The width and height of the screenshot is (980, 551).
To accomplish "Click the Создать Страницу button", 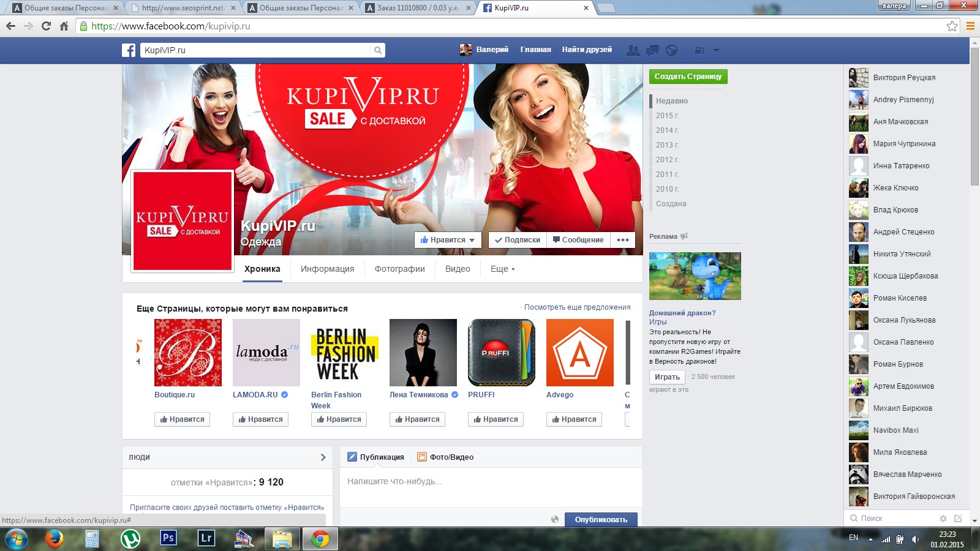I will point(688,77).
